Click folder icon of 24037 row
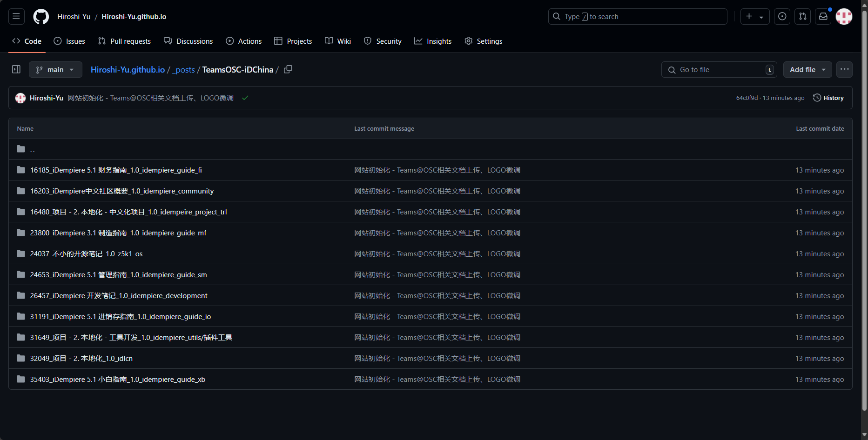Screen dimensions: 868x440 point(21,253)
